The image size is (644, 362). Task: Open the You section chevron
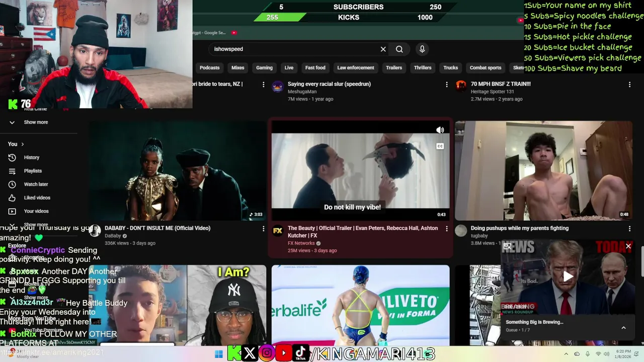pos(22,144)
